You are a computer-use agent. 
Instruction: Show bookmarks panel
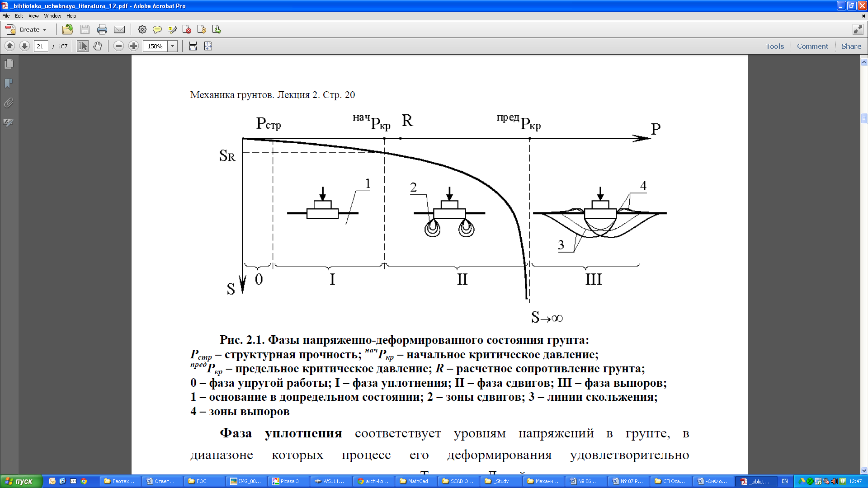[9, 84]
